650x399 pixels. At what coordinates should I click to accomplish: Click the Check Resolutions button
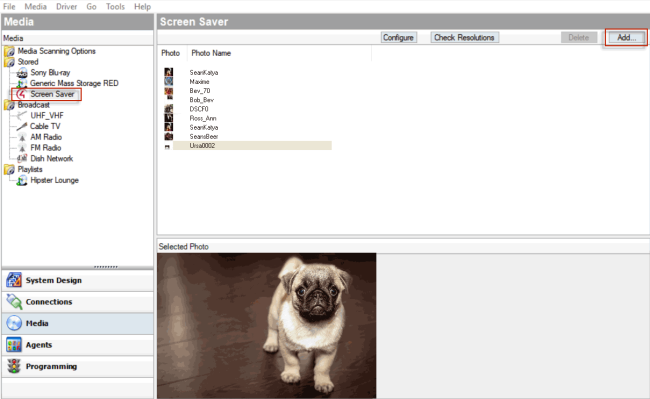(464, 38)
